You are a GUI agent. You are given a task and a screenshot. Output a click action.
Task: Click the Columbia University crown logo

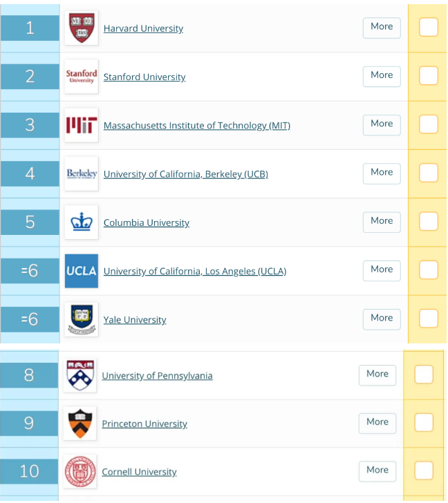pyautogui.click(x=81, y=222)
